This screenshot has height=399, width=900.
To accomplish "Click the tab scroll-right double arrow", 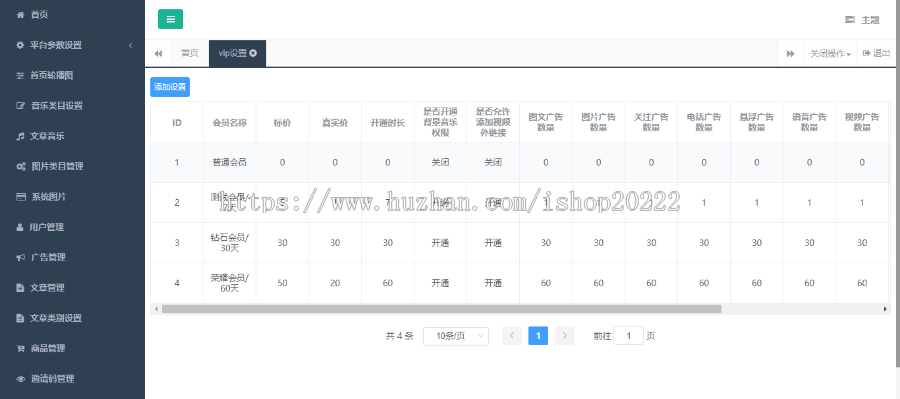I will point(790,53).
